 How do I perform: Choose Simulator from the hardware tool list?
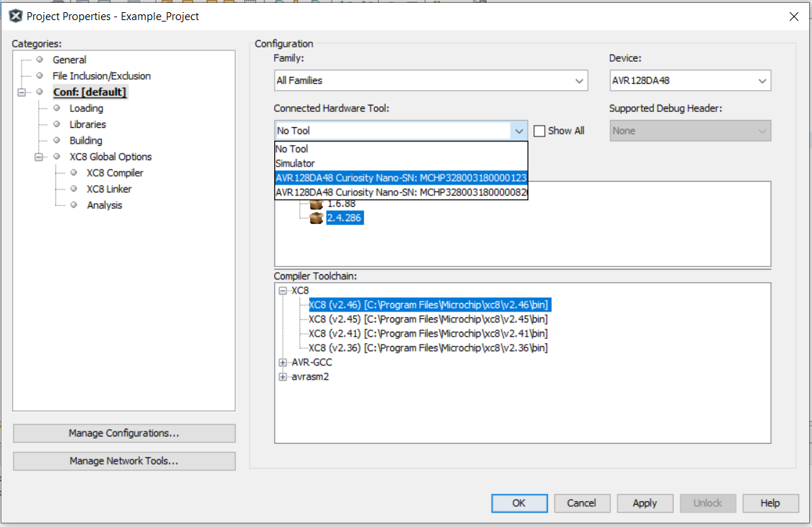point(401,164)
